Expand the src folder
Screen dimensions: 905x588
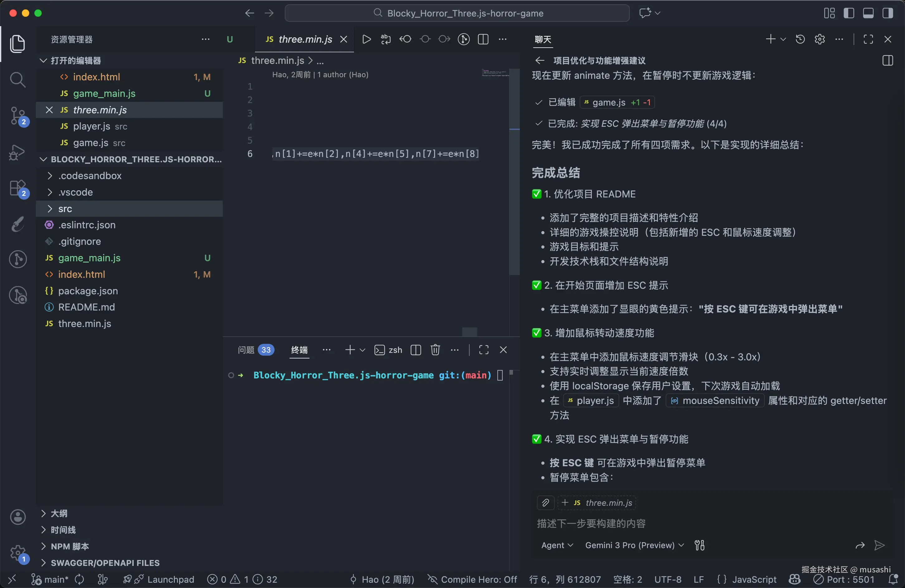(129, 209)
